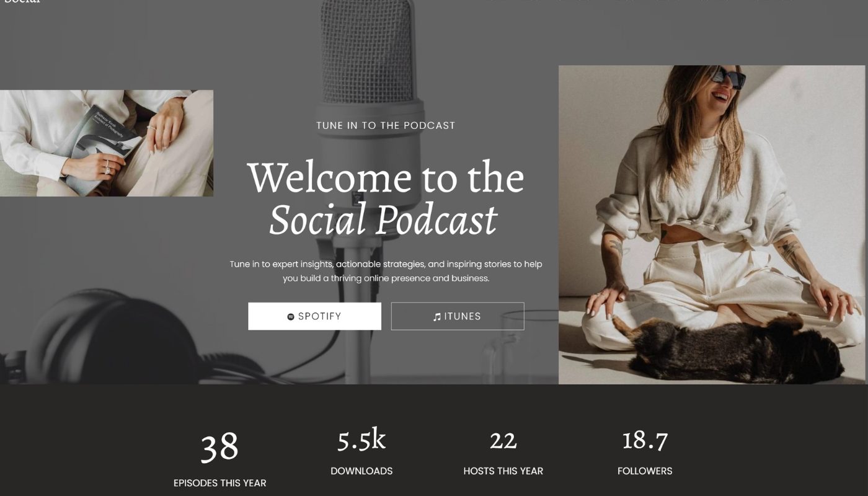Click the Spotify logo icon
Image resolution: width=868 pixels, height=496 pixels.
[x=291, y=317]
